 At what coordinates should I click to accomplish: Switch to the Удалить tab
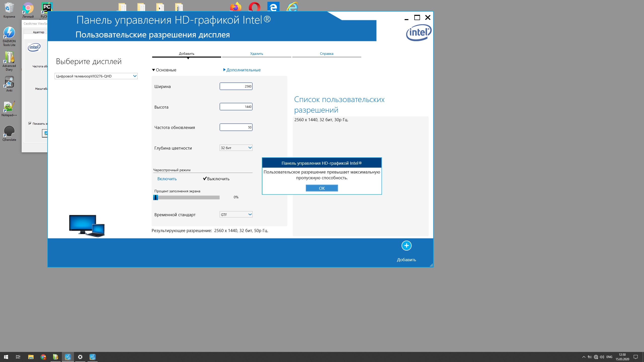pos(257,54)
